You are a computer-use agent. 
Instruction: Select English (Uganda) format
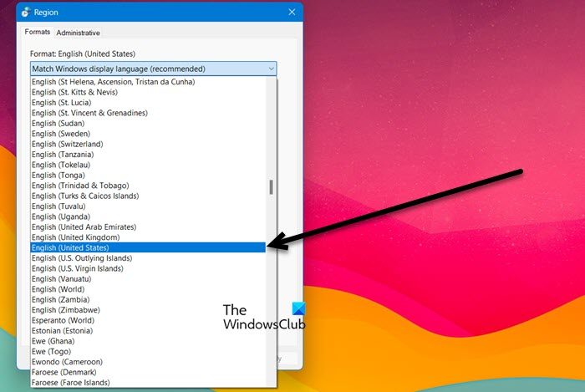click(148, 216)
